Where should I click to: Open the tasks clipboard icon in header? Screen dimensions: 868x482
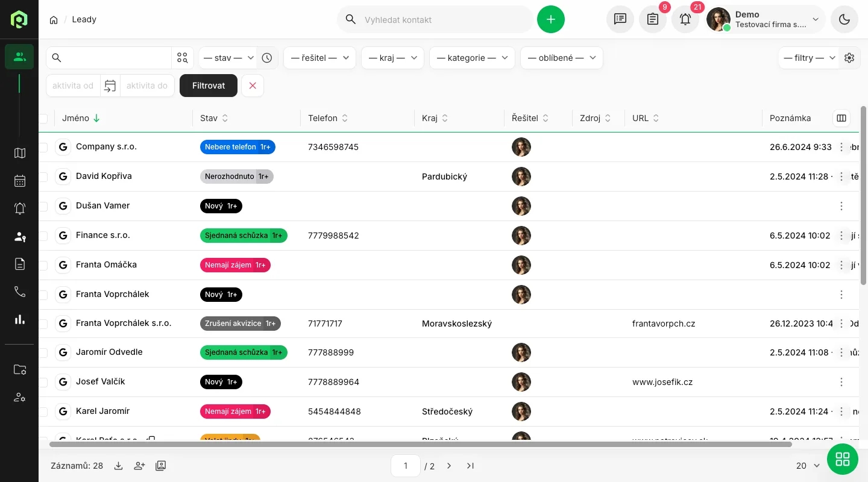[x=653, y=19]
